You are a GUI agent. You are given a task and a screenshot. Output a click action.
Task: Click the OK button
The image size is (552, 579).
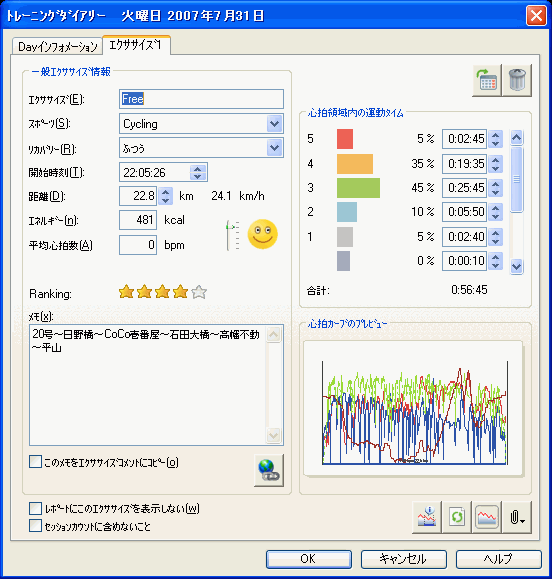(308, 559)
